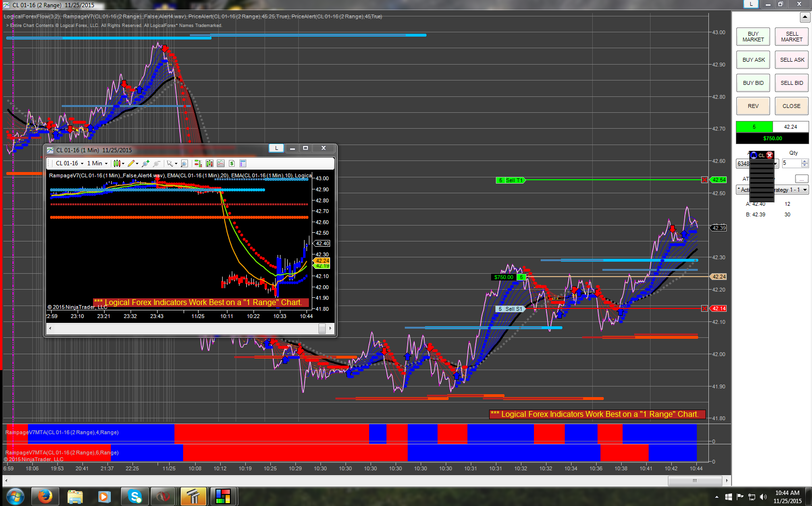Show hidden tray icons arrow

[x=717, y=497]
